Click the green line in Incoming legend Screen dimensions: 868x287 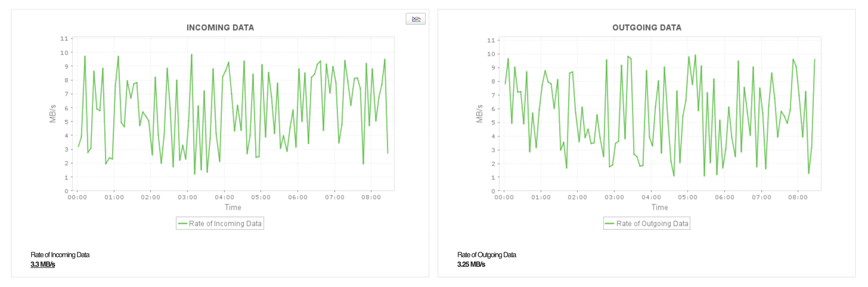pos(183,223)
